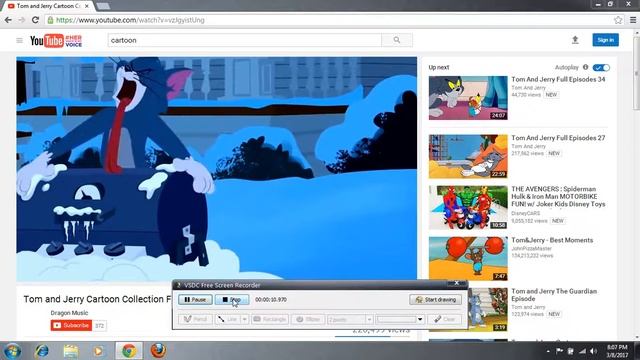Click the search magnifier button

click(x=397, y=40)
